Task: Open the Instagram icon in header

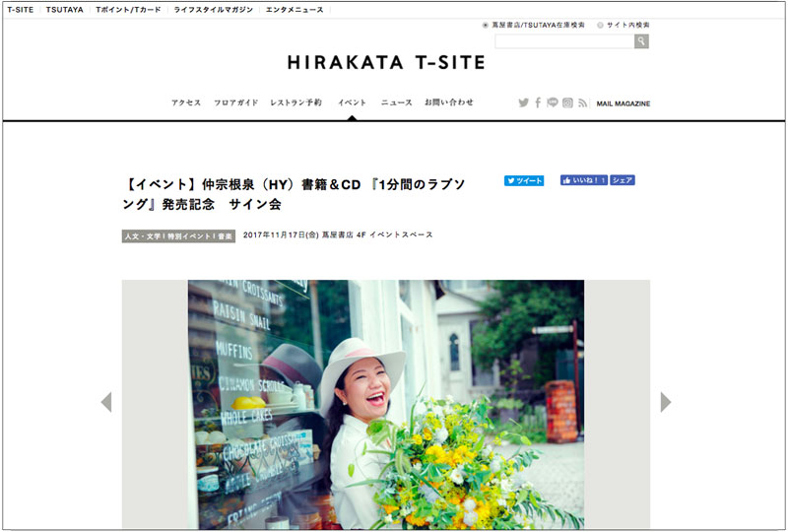Action: click(567, 102)
